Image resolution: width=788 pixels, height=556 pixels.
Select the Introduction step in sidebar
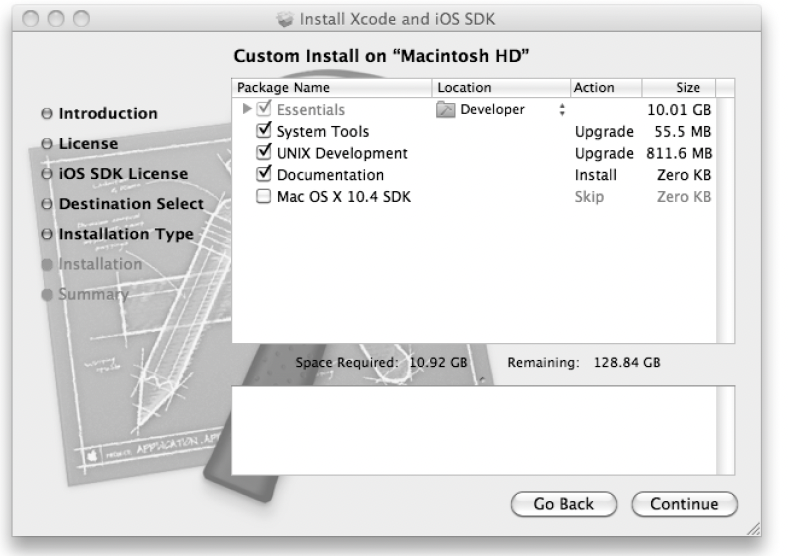(108, 114)
